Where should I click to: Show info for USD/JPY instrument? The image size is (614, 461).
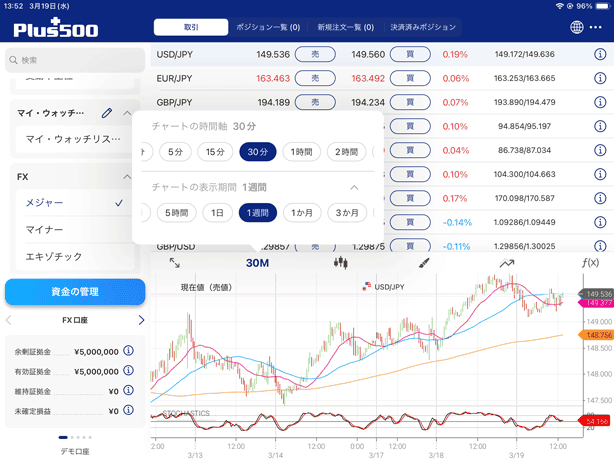600,53
